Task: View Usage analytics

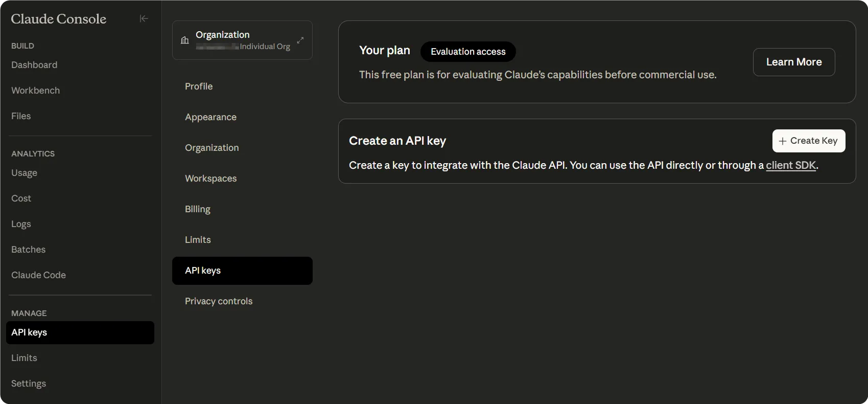Action: 24,173
